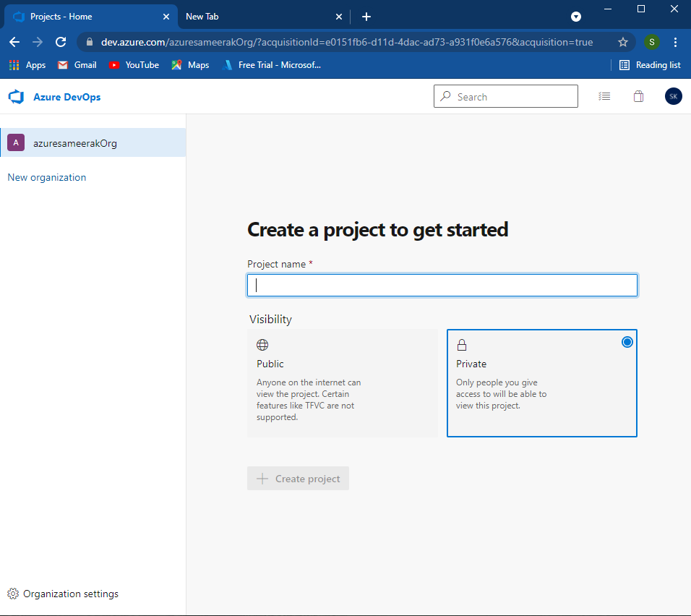Click the bookmark star in the address bar
This screenshot has height=616, width=691.
623,42
